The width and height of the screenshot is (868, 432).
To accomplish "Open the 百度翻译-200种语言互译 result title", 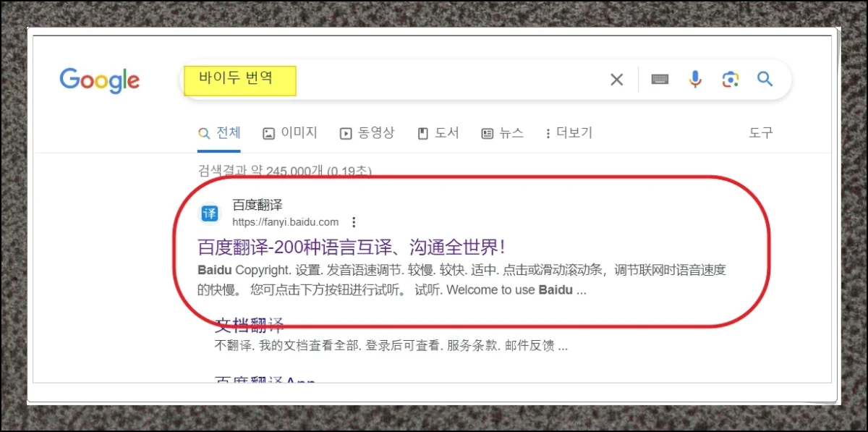I will [351, 247].
